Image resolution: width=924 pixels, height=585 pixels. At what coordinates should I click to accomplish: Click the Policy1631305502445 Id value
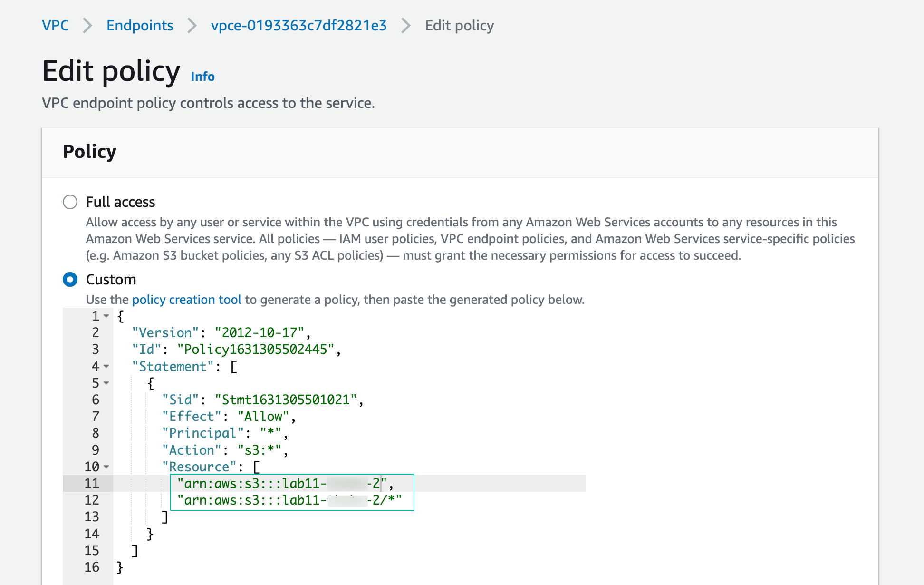(257, 349)
